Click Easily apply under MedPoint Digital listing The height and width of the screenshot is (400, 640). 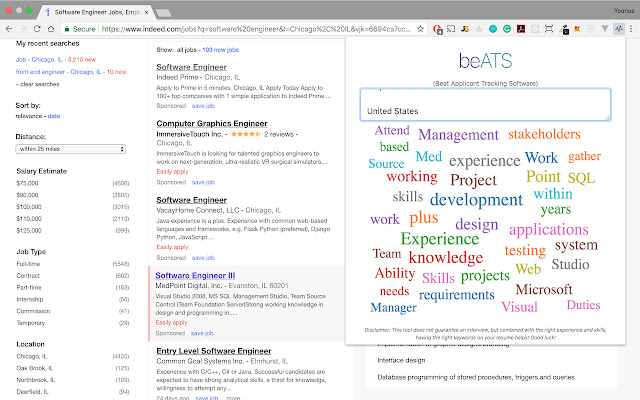[171, 322]
